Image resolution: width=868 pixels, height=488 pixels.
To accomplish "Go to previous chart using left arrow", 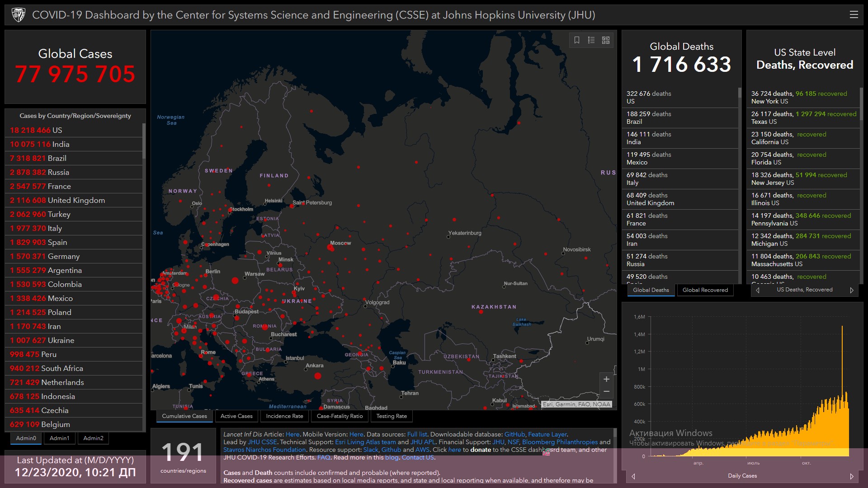I will pos(633,476).
